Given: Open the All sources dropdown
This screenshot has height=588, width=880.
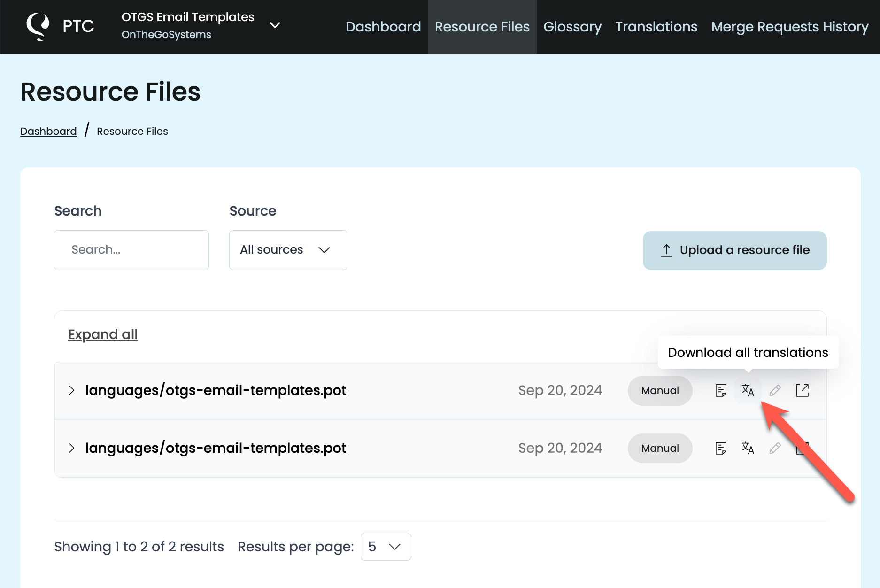Looking at the screenshot, I should 288,250.
